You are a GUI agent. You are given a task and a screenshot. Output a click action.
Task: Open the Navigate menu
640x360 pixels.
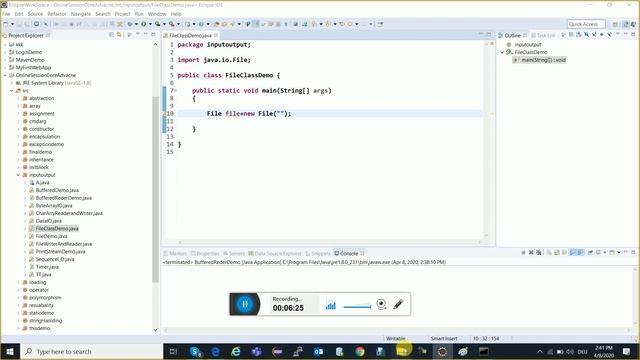[x=81, y=14]
